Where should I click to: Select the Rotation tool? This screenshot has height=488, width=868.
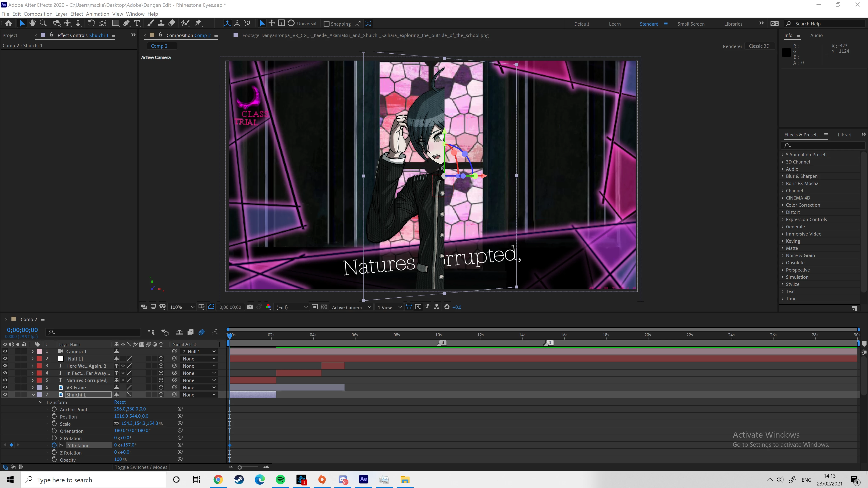[x=91, y=23]
